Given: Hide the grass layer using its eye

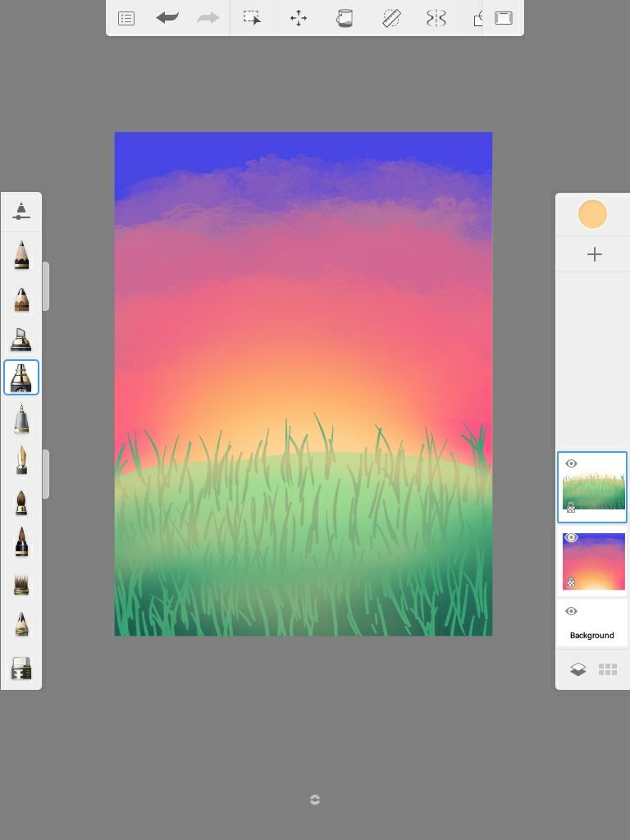Looking at the screenshot, I should 571,463.
